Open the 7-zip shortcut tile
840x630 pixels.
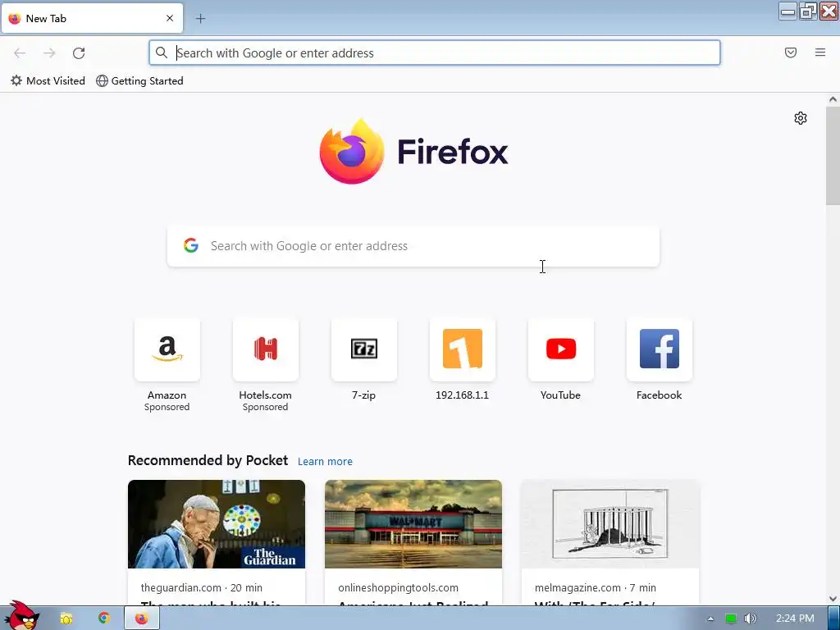tap(363, 360)
